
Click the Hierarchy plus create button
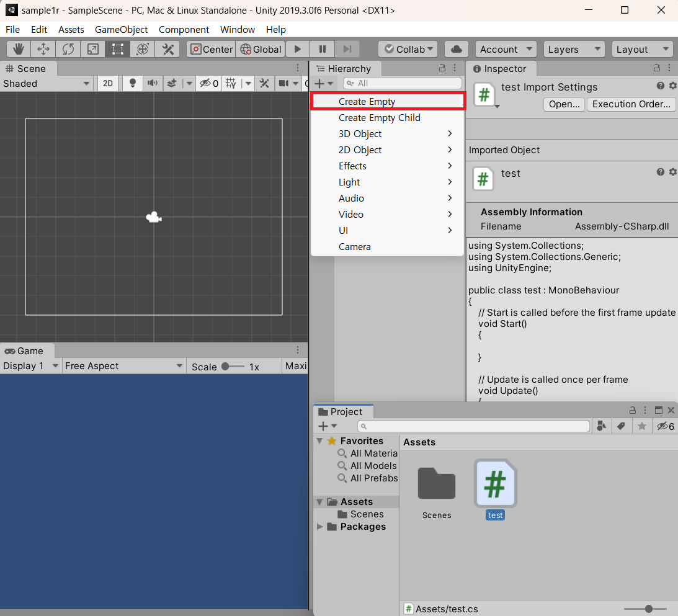[x=323, y=83]
